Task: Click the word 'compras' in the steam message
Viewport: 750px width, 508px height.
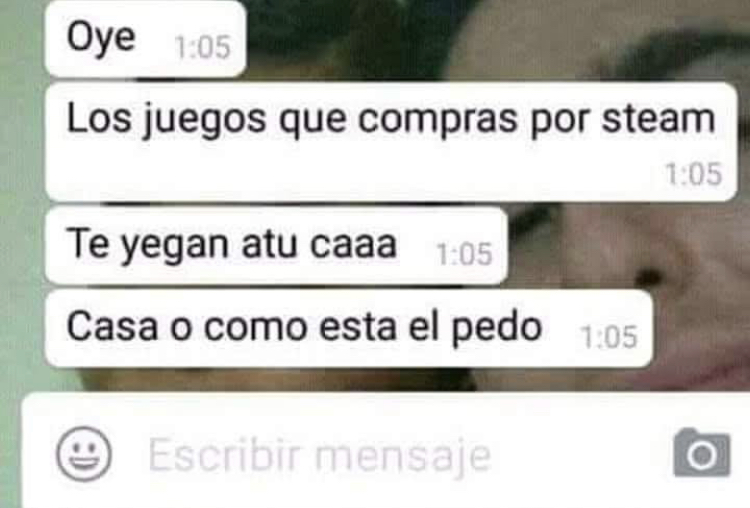Action: pos(438,121)
